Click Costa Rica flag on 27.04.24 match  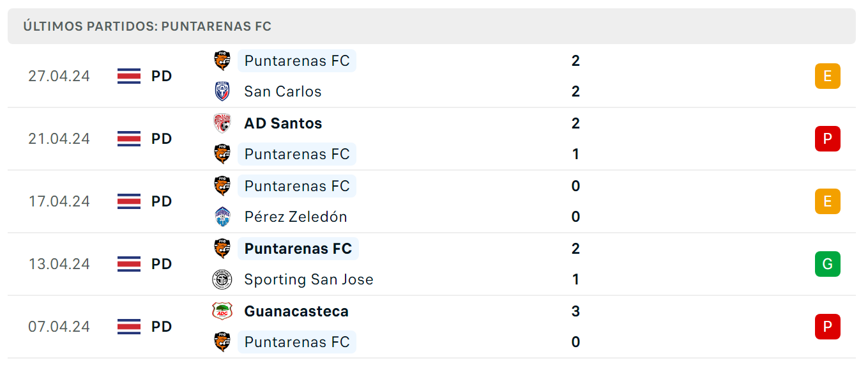point(129,76)
